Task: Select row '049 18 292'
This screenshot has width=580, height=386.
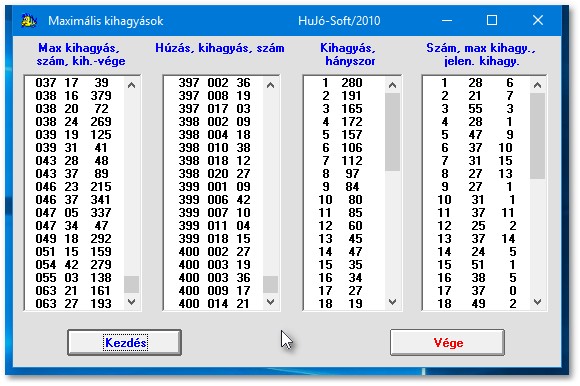Action: point(74,238)
